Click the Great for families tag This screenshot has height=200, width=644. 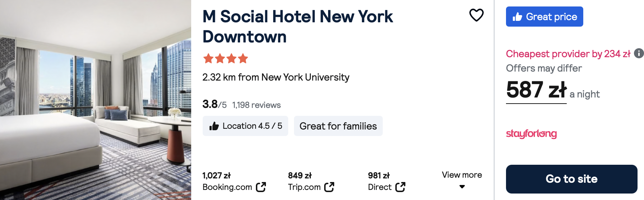point(338,126)
